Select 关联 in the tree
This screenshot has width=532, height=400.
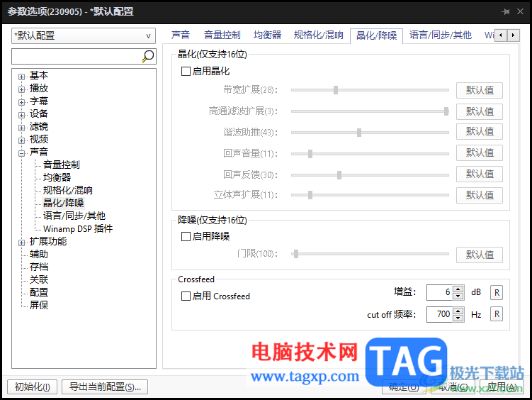click(39, 279)
